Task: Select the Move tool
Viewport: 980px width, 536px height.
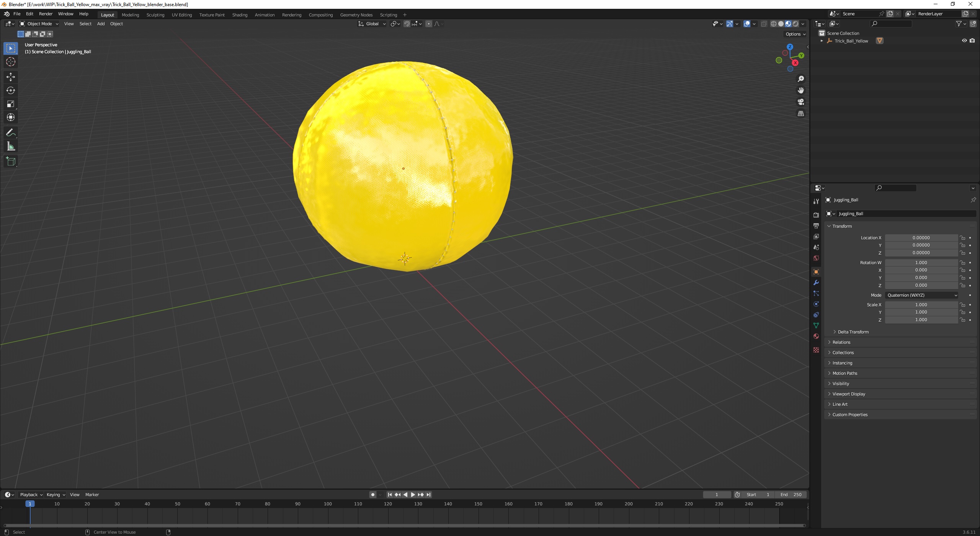Action: (11, 77)
